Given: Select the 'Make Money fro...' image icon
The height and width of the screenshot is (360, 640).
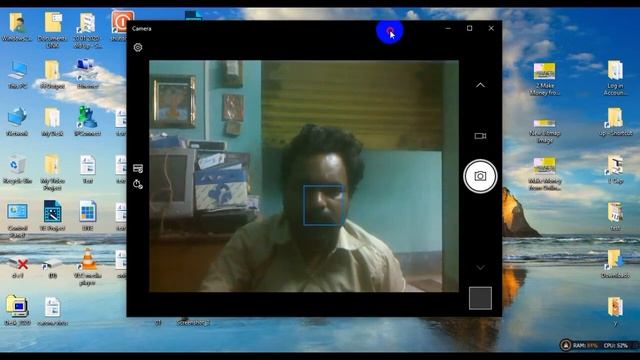Looking at the screenshot, I should pos(544,79).
